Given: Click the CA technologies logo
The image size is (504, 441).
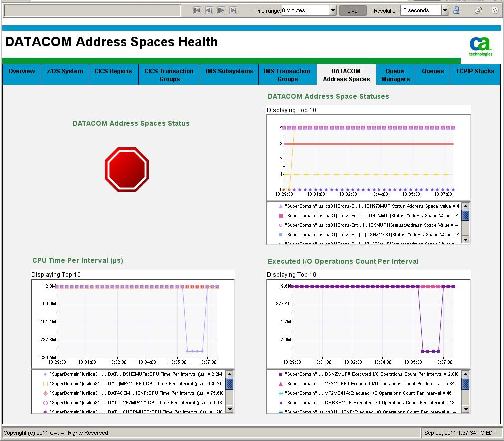Looking at the screenshot, I should (x=480, y=47).
